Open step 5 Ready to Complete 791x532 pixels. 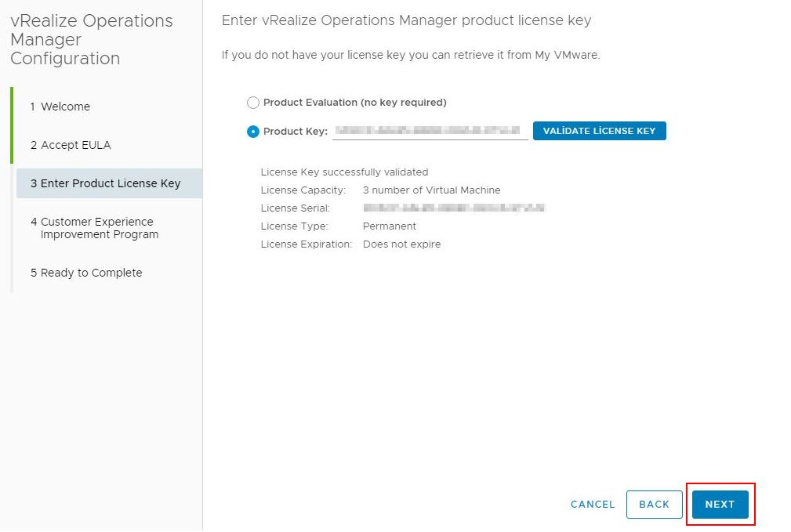click(86, 273)
